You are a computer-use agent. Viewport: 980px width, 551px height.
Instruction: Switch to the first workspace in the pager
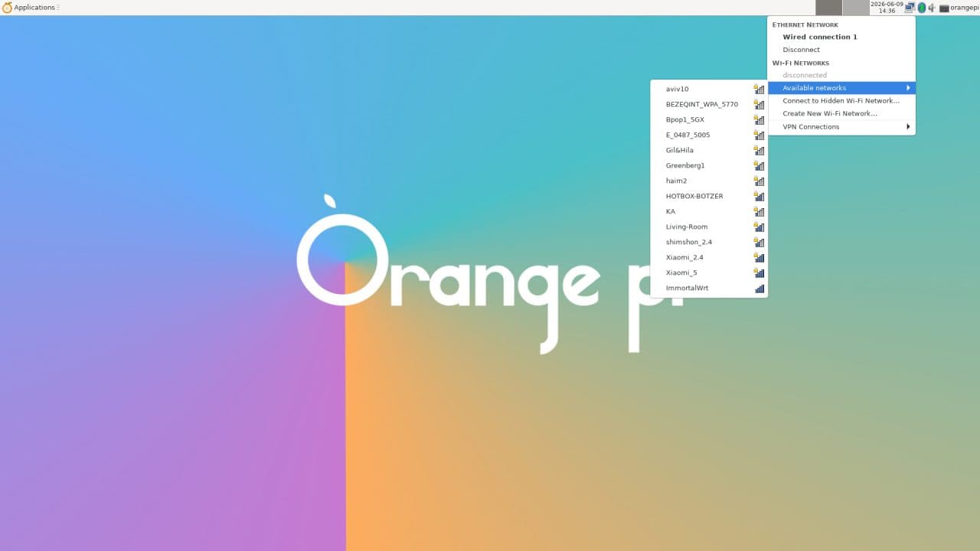pyautogui.click(x=828, y=8)
